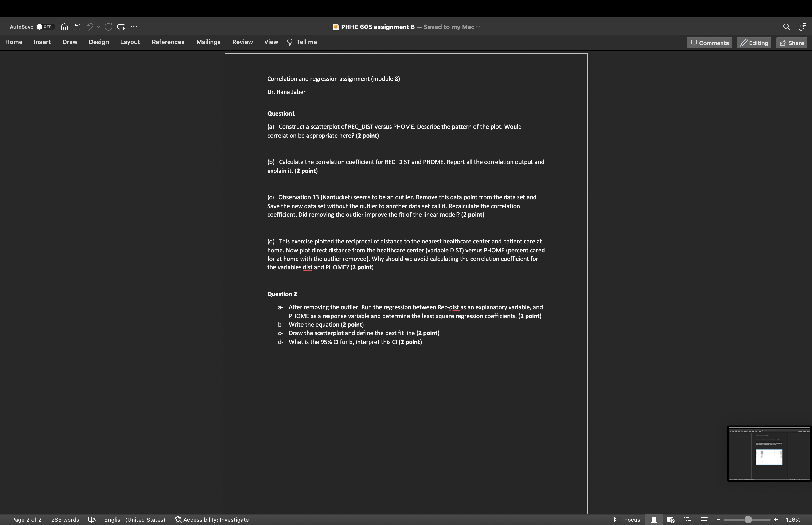Toggle Print Layout view
The image size is (812, 525).
(654, 520)
